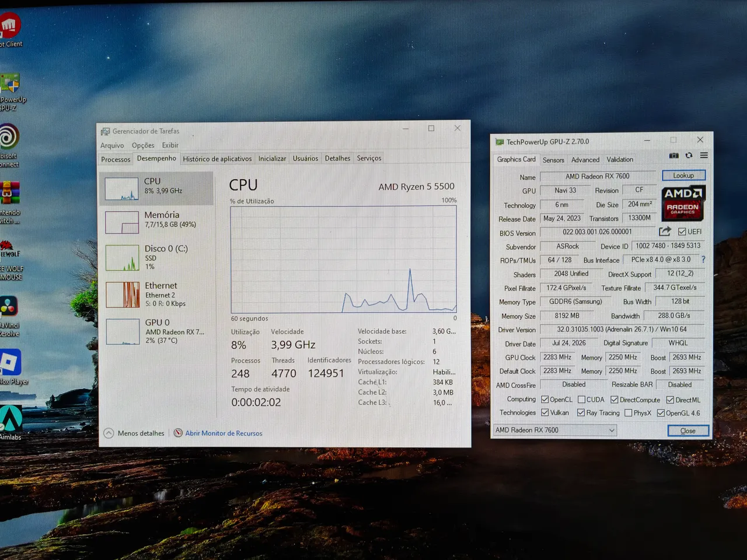The image size is (747, 560).
Task: Open the DaVinci Resolve desktop icon
Action: coord(8,316)
